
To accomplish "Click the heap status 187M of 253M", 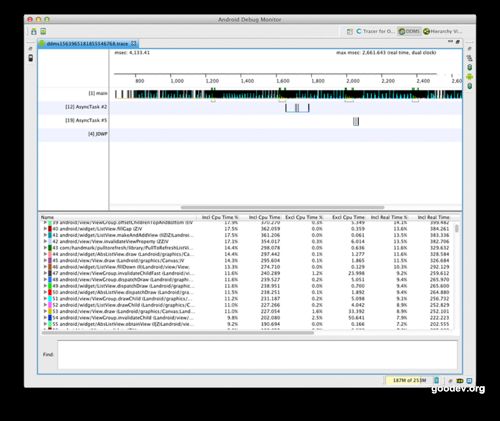I will (409, 380).
